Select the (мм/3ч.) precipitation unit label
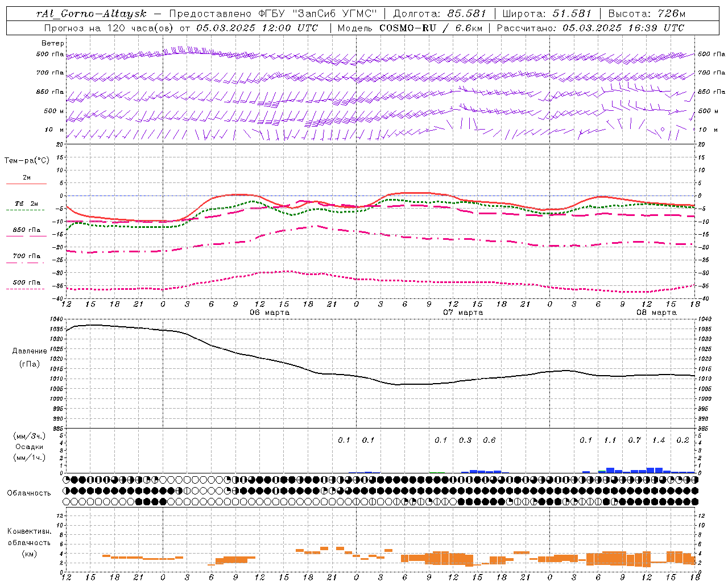728x582 pixels. [x=30, y=436]
